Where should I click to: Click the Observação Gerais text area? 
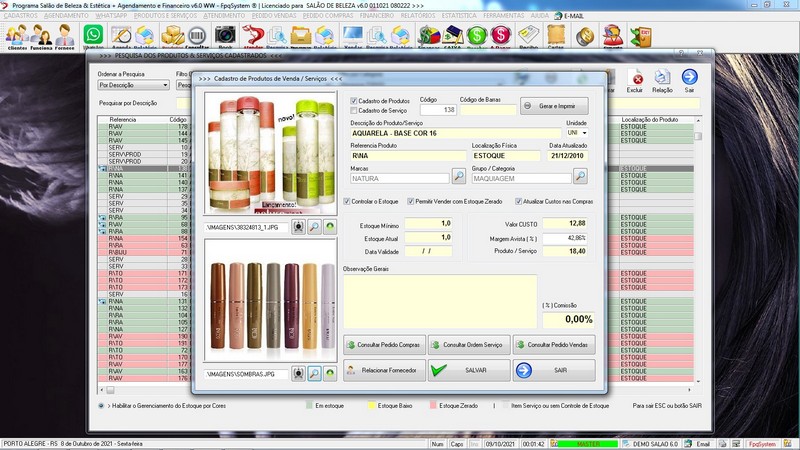click(440, 301)
